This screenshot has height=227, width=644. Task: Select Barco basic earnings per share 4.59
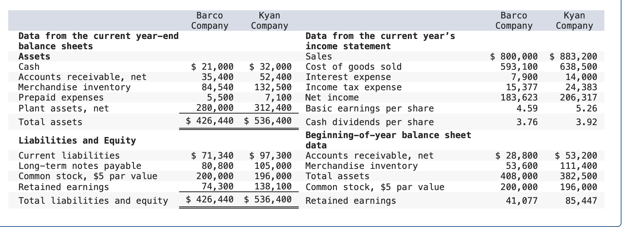[527, 108]
